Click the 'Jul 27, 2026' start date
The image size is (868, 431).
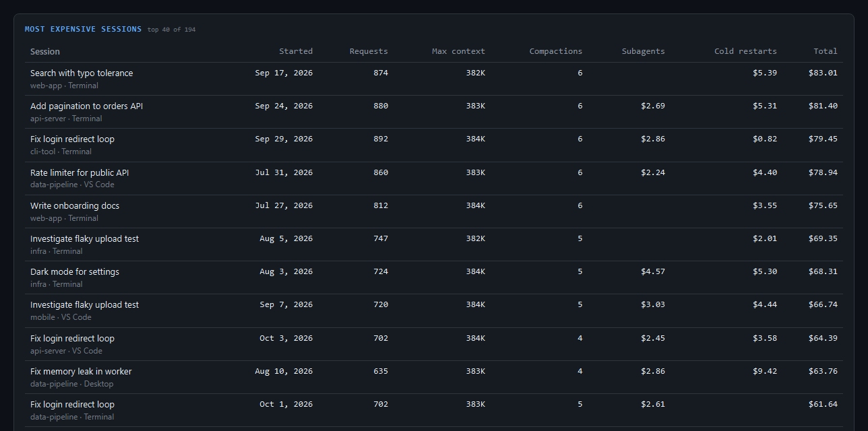tap(284, 205)
